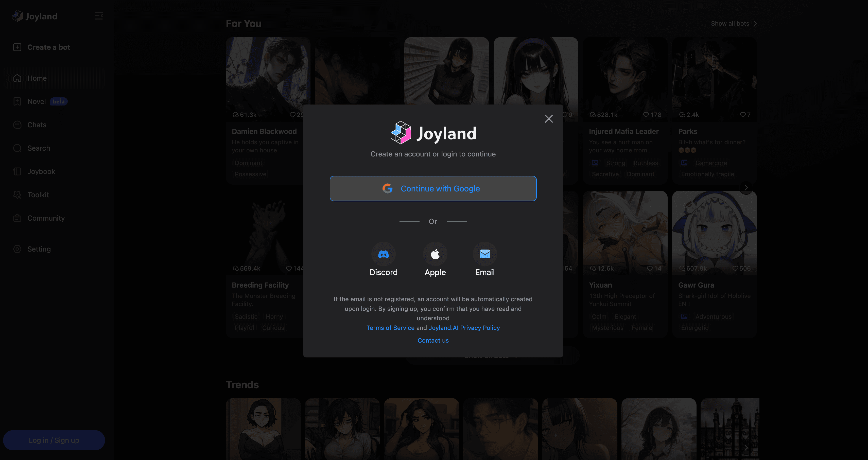Screen dimensions: 868x460
Task: Click next arrow on Trends carousel
Action: [746, 448]
